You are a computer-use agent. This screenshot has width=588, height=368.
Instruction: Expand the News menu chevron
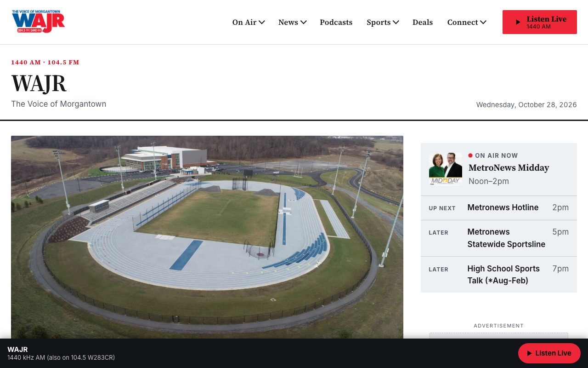pyautogui.click(x=304, y=22)
